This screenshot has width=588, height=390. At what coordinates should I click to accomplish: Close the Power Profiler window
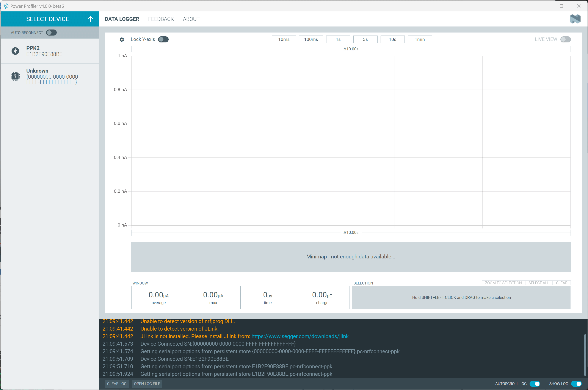coord(579,6)
